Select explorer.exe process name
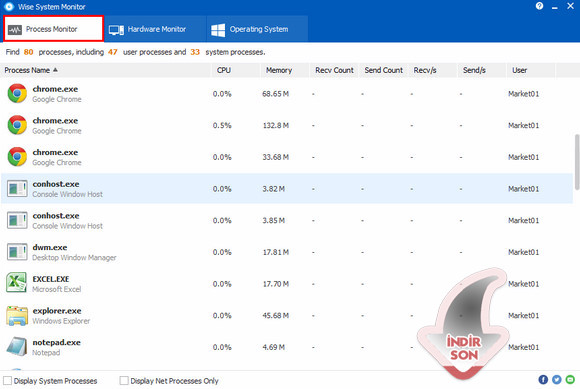 click(x=57, y=311)
